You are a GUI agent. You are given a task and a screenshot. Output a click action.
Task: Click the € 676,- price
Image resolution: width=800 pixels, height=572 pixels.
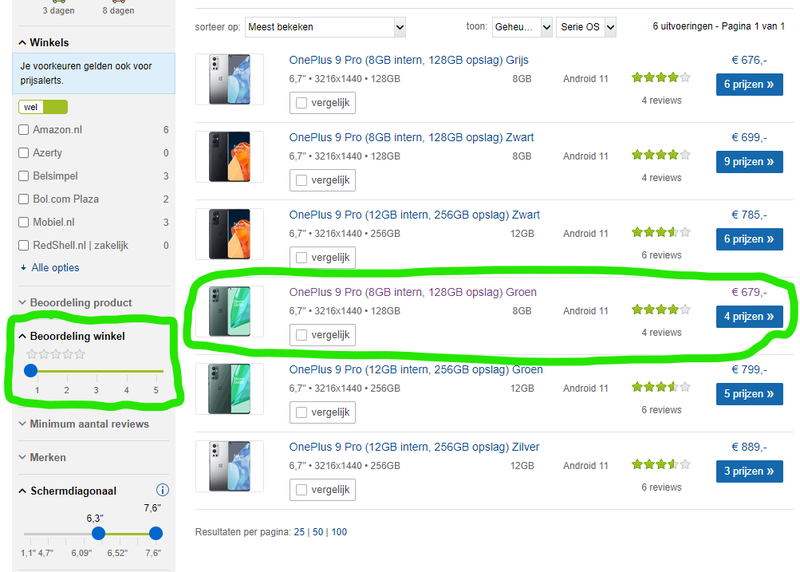(x=749, y=60)
